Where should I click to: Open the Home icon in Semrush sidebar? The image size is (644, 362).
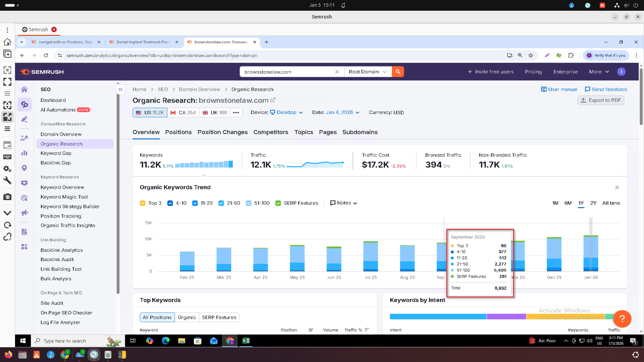[x=24, y=89]
